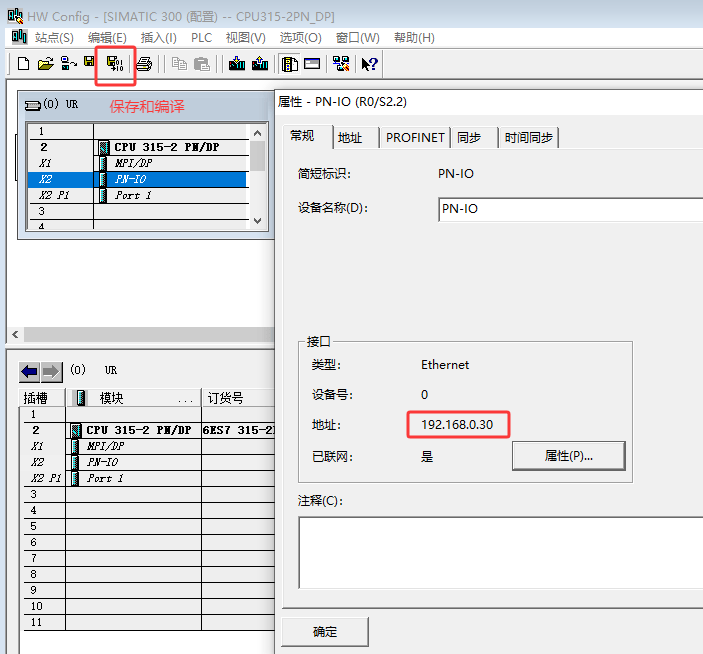Switch to the PROFINET tab
Viewport: 703px width, 654px height.
pos(415,138)
